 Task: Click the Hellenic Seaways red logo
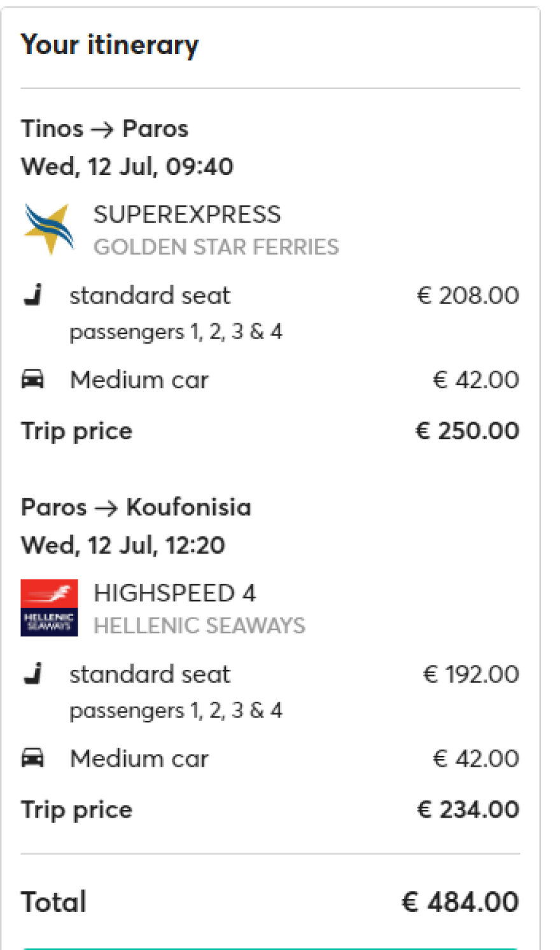pyautogui.click(x=49, y=608)
